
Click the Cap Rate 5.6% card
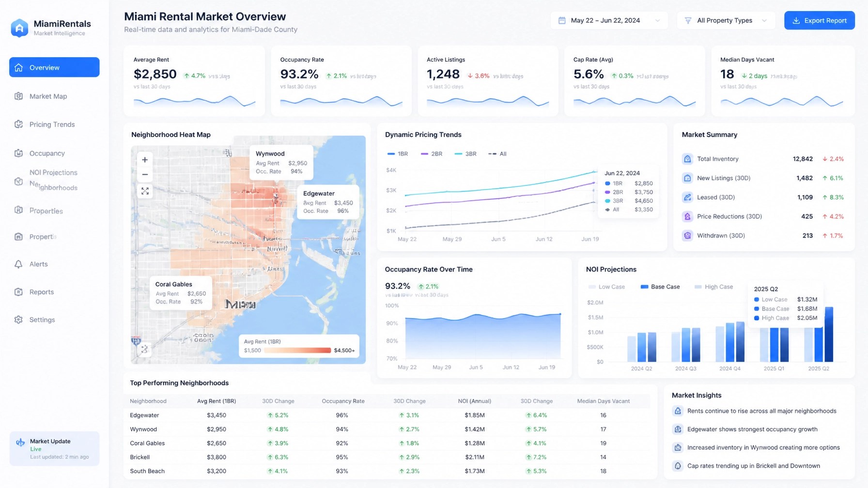click(635, 81)
